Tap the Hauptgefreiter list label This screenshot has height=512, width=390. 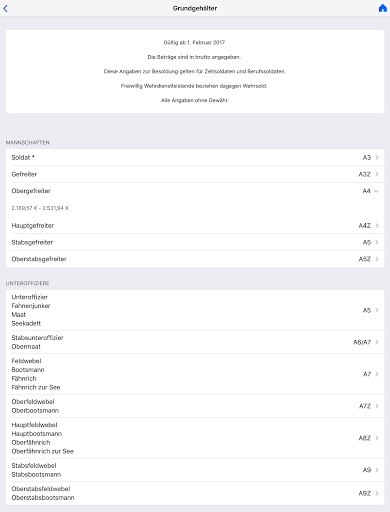33,226
